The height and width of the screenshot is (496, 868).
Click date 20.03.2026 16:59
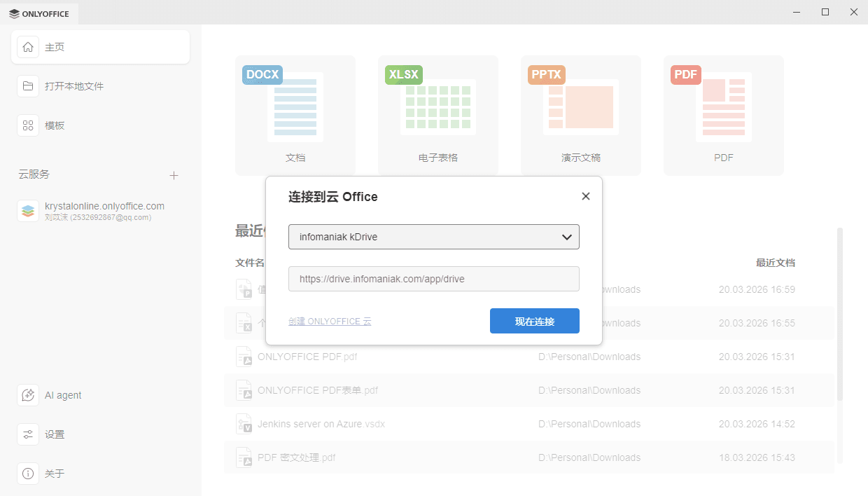(x=757, y=289)
